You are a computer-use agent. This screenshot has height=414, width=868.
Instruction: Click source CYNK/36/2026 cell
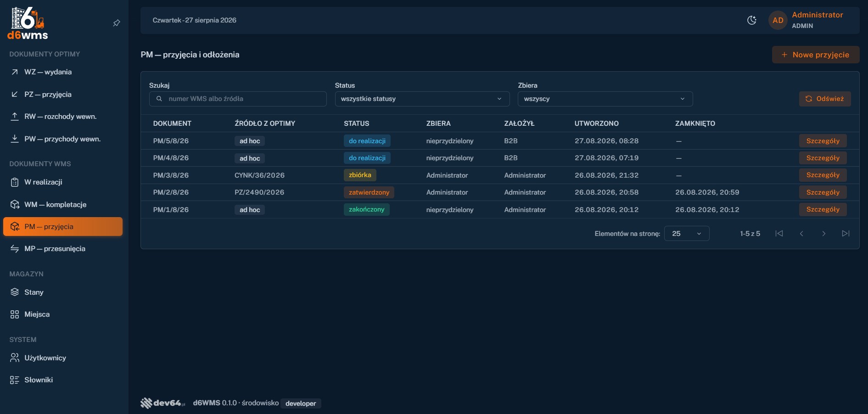coord(259,175)
